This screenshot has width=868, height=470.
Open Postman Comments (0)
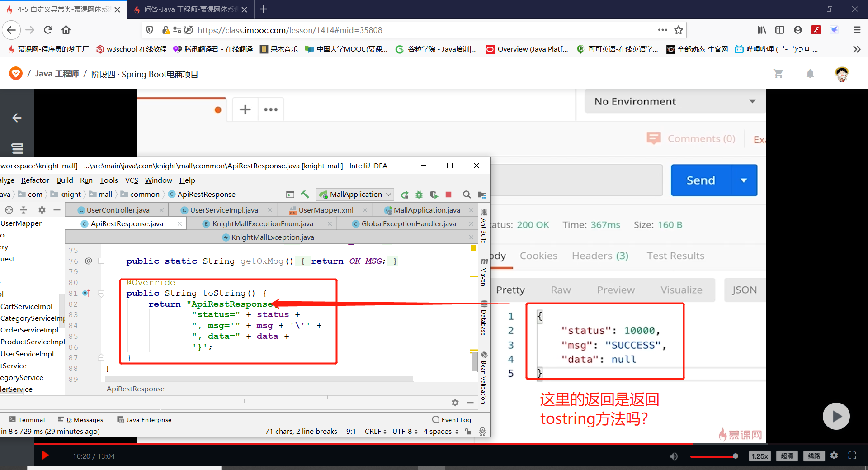691,138
